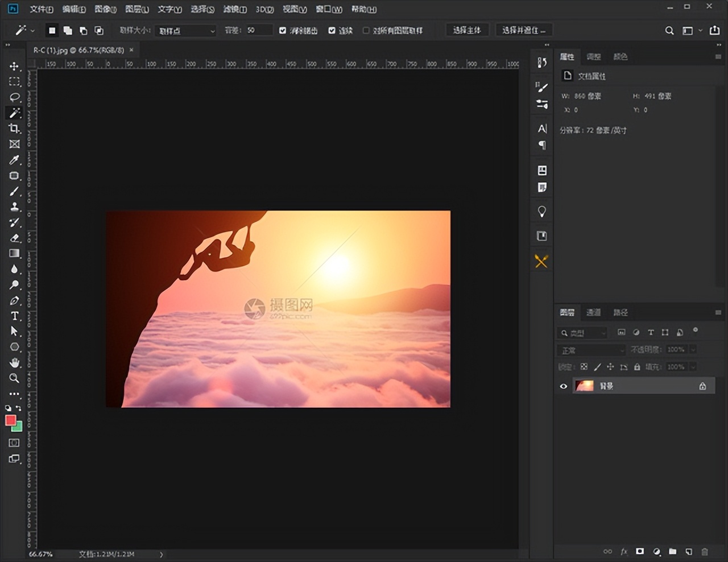Enable 对所有图层取样 checkbox
728x562 pixels.
coord(366,31)
